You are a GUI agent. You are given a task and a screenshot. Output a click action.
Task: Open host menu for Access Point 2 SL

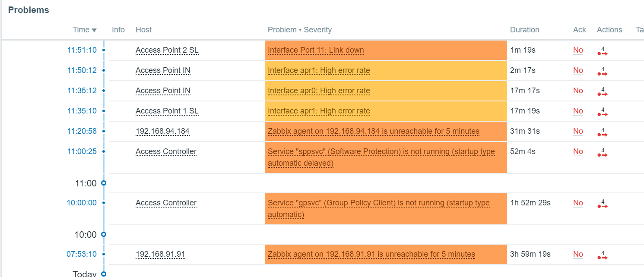coord(167,50)
